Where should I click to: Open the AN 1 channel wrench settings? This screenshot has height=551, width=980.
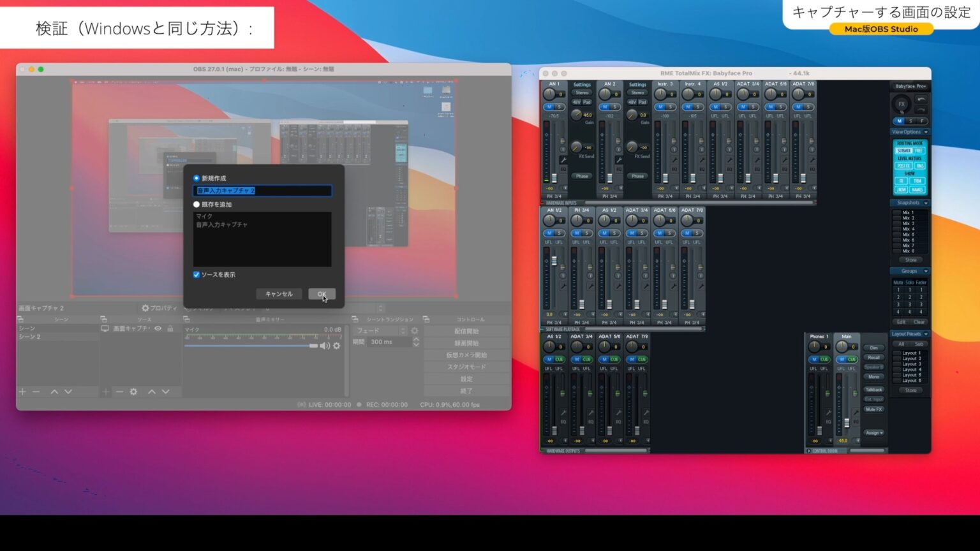(563, 160)
